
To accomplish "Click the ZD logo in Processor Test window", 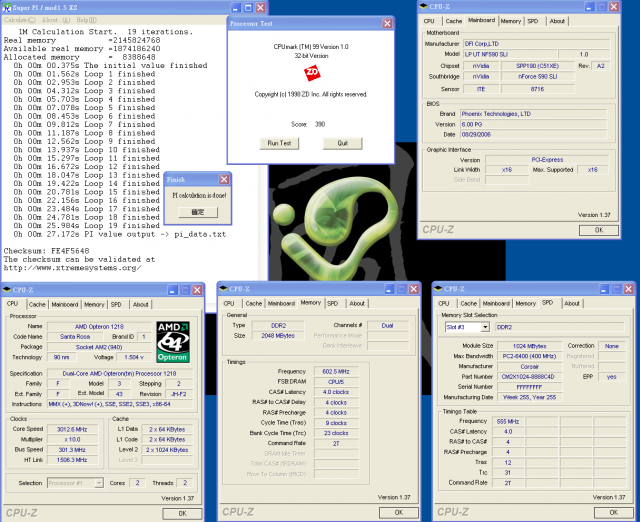I will (312, 73).
